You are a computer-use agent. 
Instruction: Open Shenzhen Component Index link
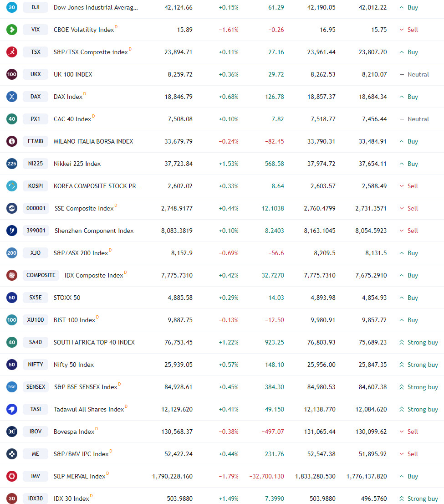[94, 231]
